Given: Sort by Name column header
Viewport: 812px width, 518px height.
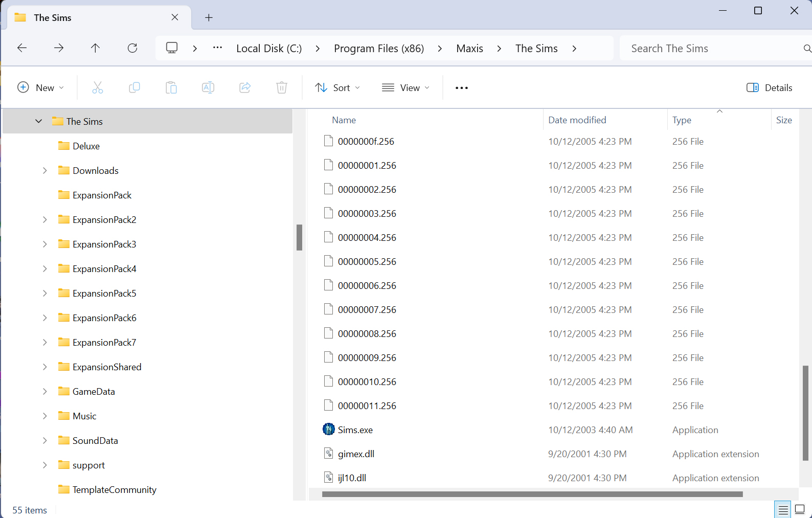Looking at the screenshot, I should click(x=344, y=120).
